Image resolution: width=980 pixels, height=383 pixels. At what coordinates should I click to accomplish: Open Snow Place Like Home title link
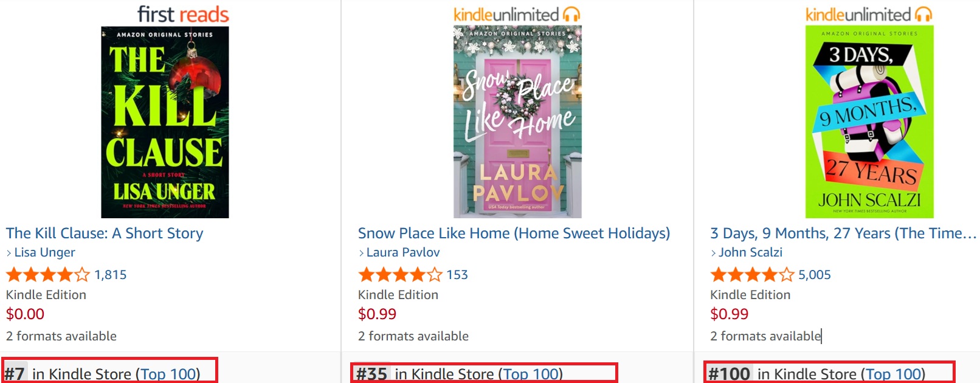514,233
